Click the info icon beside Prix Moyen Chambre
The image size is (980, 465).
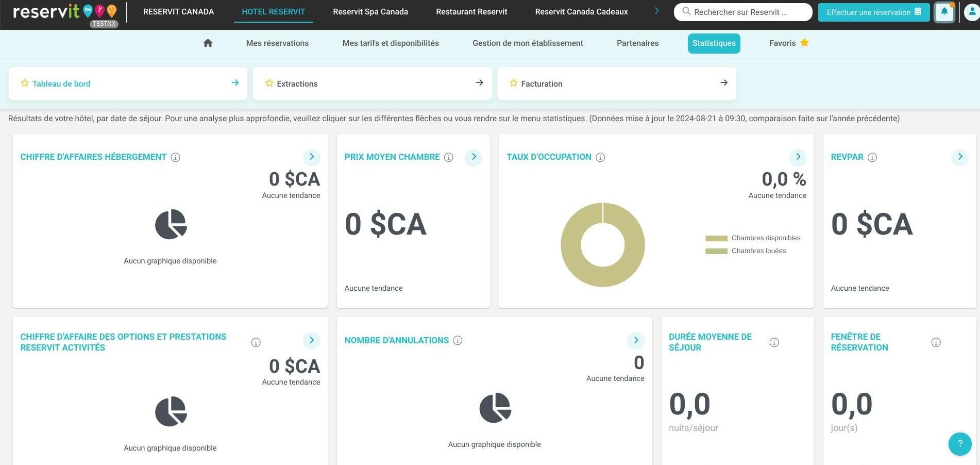pos(449,157)
